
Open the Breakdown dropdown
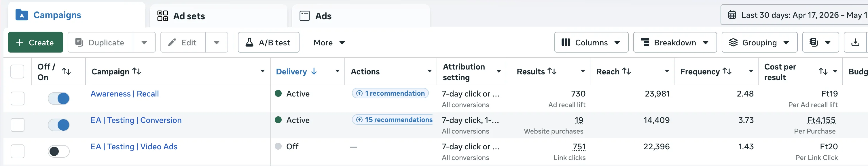(x=675, y=42)
